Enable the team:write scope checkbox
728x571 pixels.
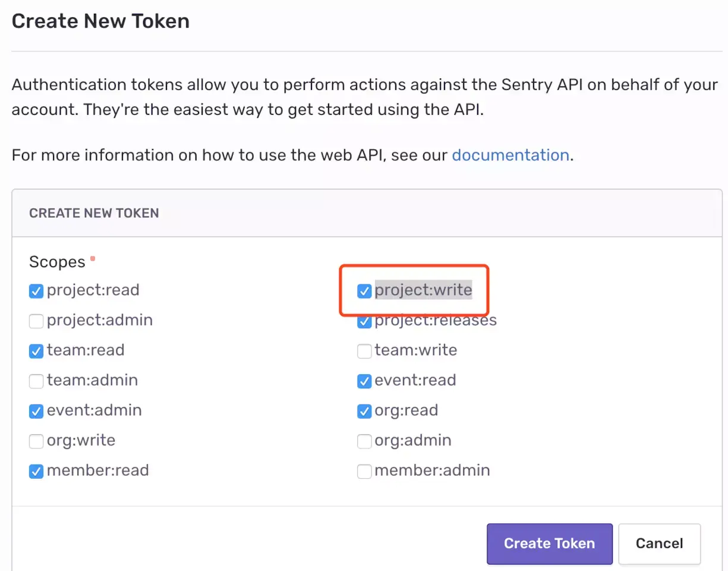[x=364, y=352]
